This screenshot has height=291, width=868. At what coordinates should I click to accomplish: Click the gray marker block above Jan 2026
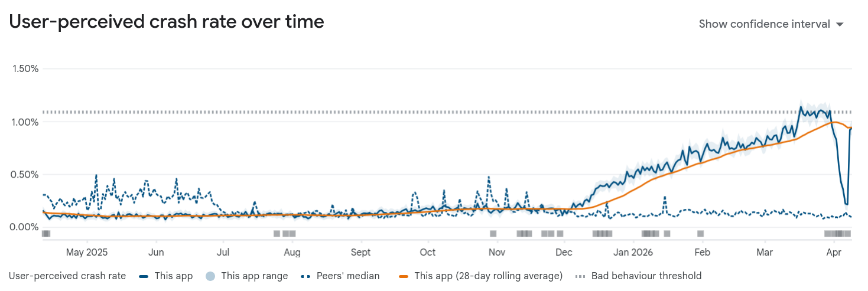tap(650, 234)
